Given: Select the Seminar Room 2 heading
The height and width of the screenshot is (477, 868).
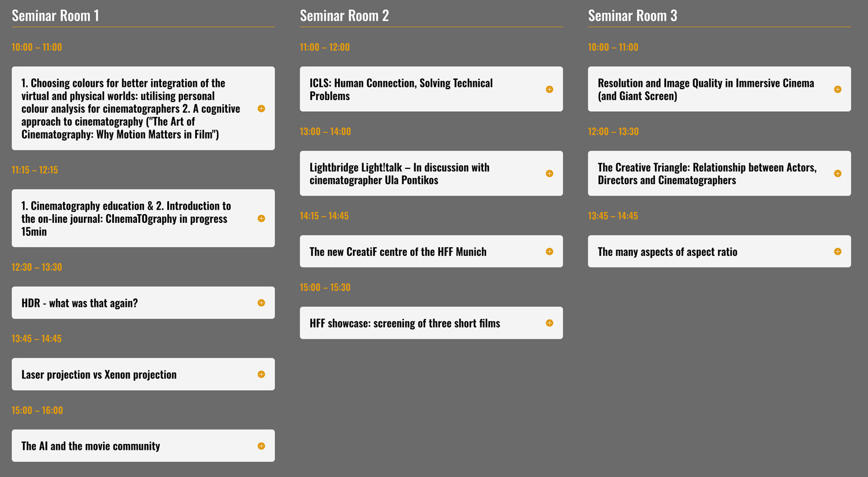Looking at the screenshot, I should coord(344,16).
